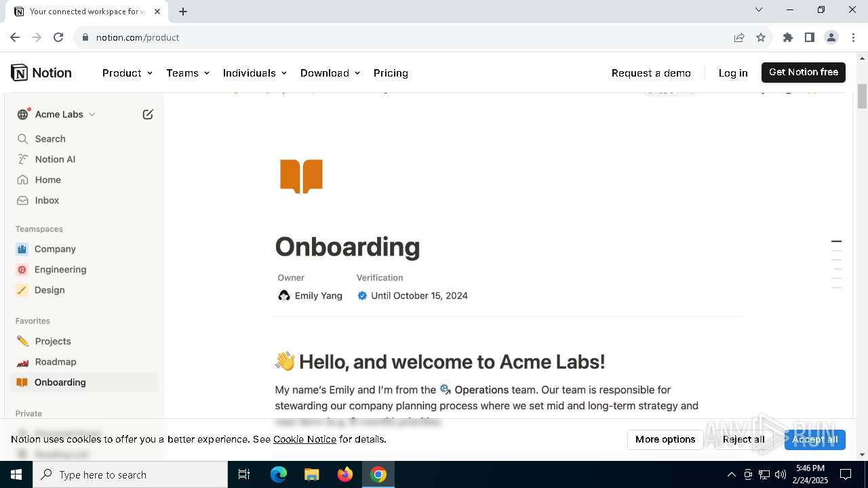Expand the Teams dropdown menu
This screenshot has width=868, height=488.
(x=188, y=73)
